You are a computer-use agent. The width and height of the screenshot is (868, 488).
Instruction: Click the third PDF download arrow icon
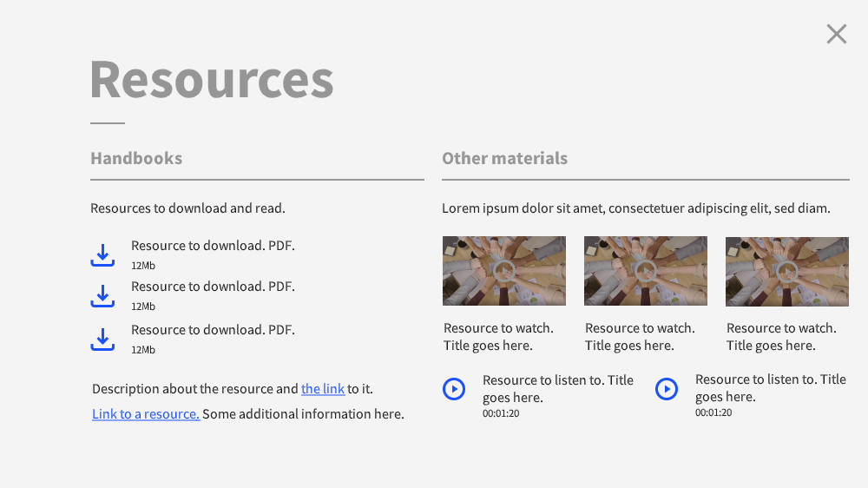(102, 340)
